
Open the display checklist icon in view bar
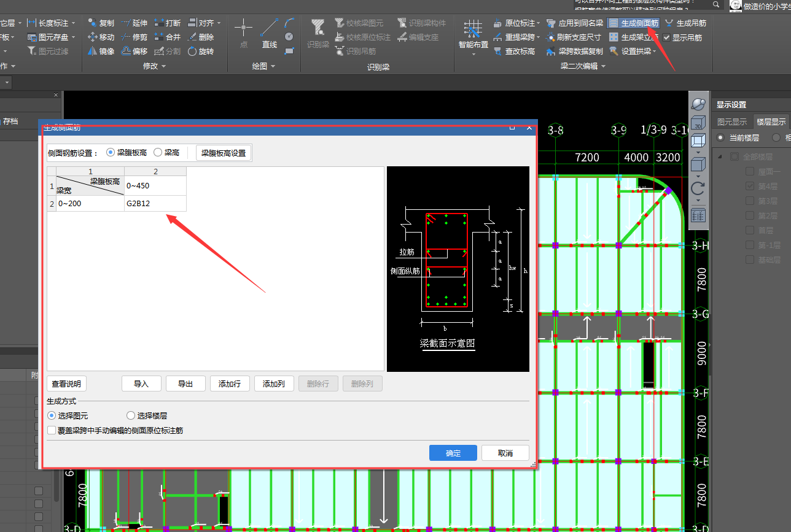coord(698,215)
